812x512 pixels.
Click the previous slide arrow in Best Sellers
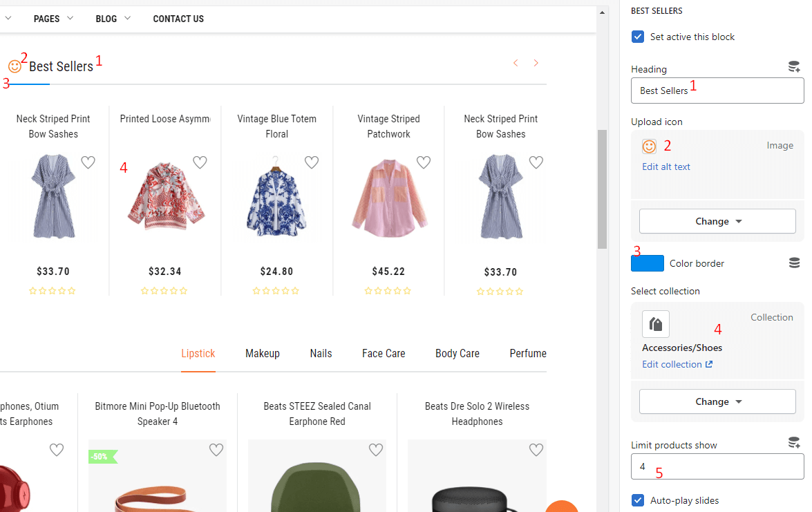pos(516,64)
